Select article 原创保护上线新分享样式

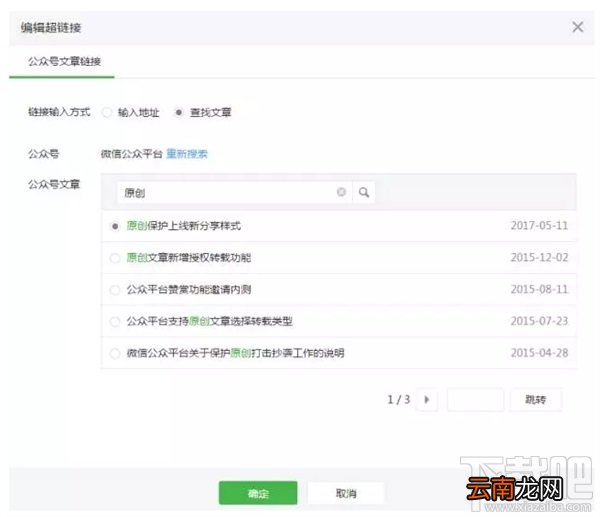(115, 226)
